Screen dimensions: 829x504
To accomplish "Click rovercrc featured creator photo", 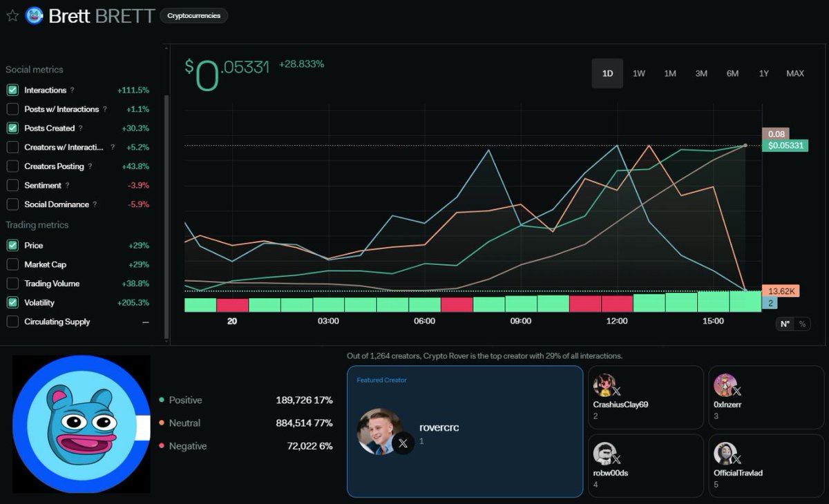I will pos(379,432).
